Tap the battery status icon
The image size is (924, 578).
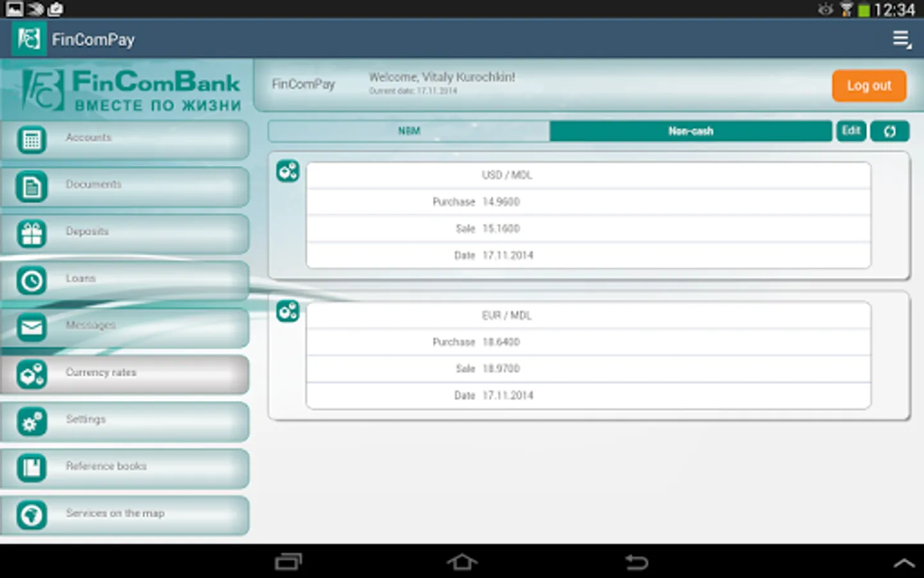tap(864, 10)
